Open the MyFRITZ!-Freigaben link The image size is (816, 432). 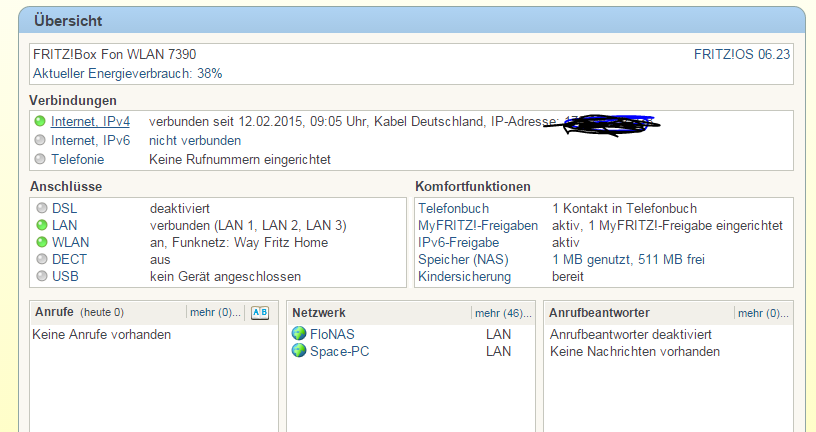[x=478, y=226]
